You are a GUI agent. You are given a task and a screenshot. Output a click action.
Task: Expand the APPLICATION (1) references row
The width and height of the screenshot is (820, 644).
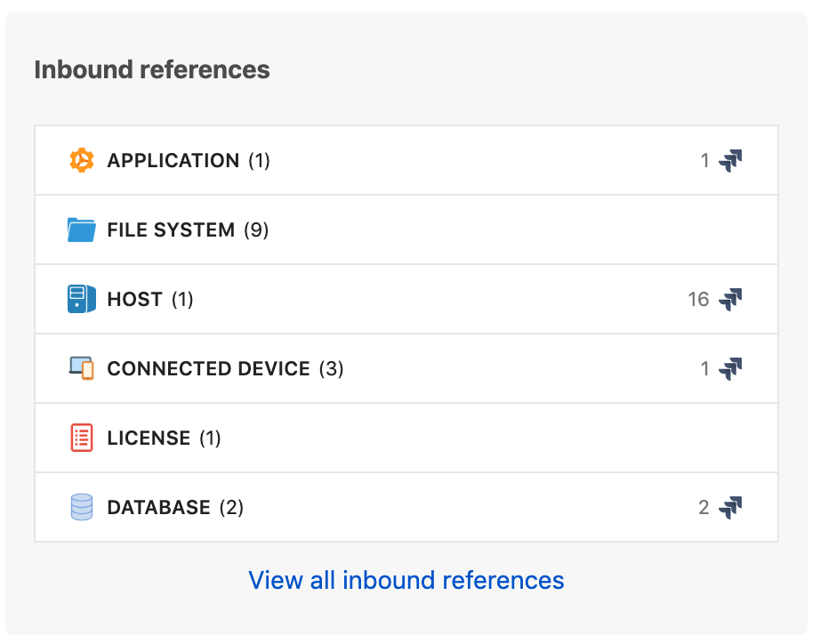pyautogui.click(x=406, y=160)
